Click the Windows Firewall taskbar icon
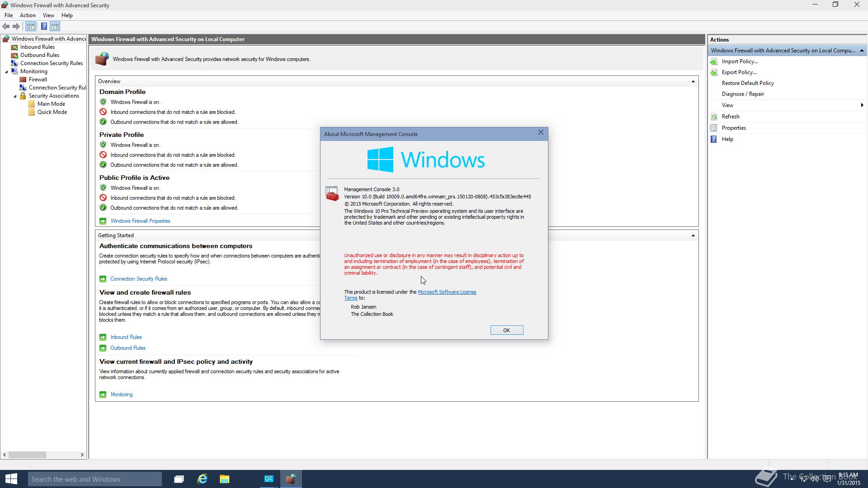The height and width of the screenshot is (488, 868). [x=291, y=479]
